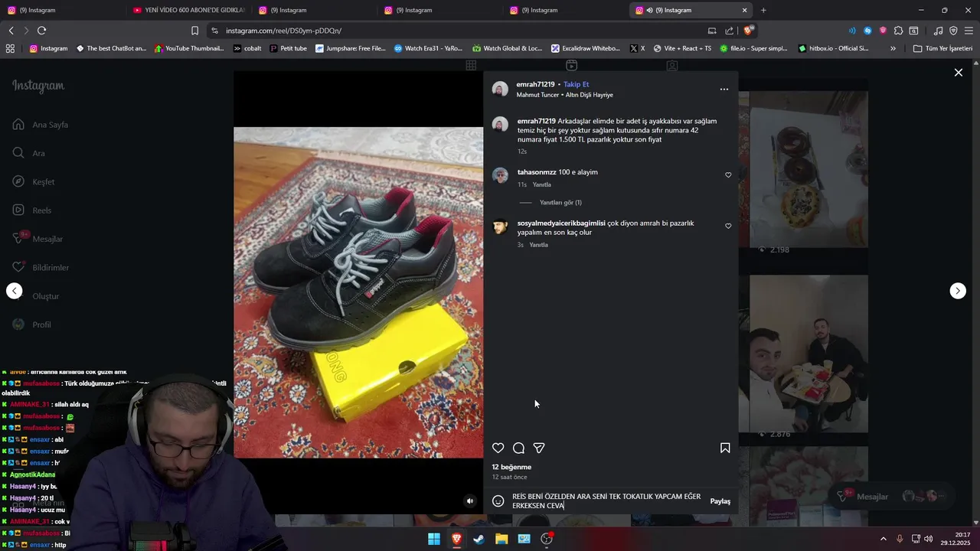Open the browser hamburger menu
The height and width of the screenshot is (551, 980).
[x=969, y=31]
